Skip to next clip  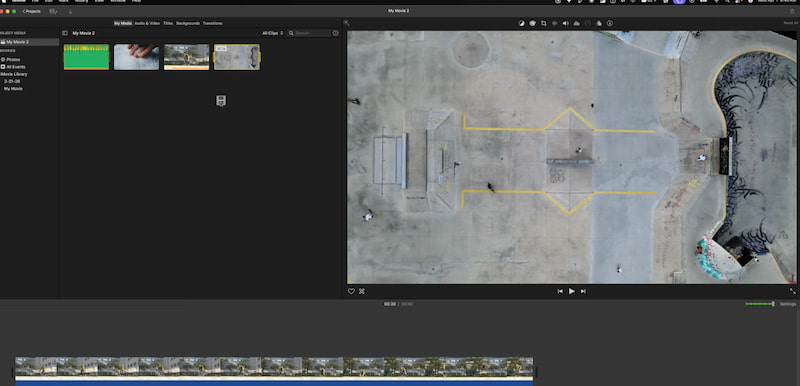click(583, 291)
